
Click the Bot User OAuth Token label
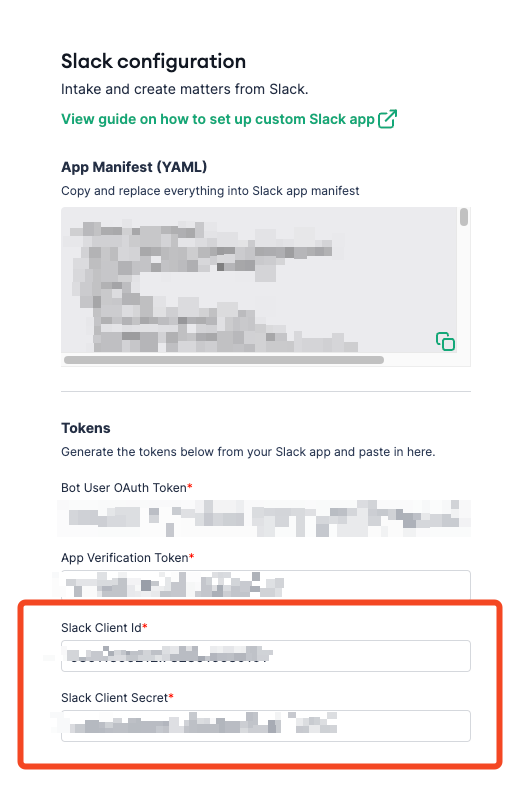coord(126,487)
